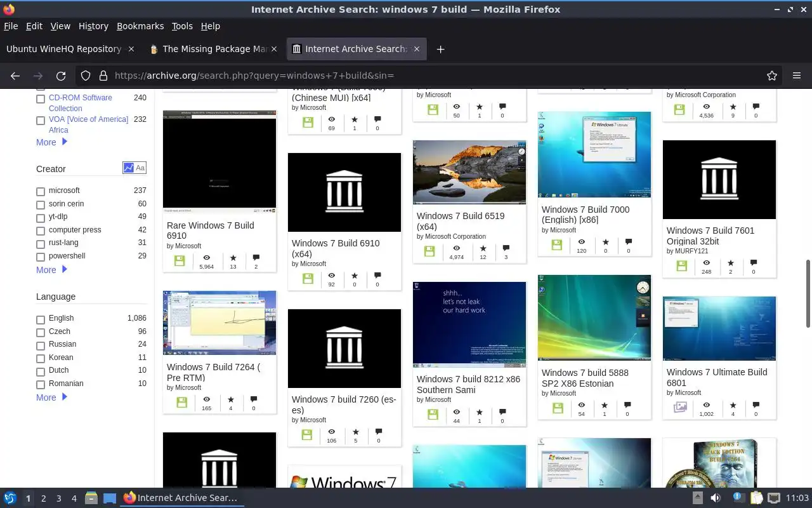The height and width of the screenshot is (508, 812).
Task: Click favorites star on Rare Windows 7 Build 6910 card
Action: click(x=233, y=258)
